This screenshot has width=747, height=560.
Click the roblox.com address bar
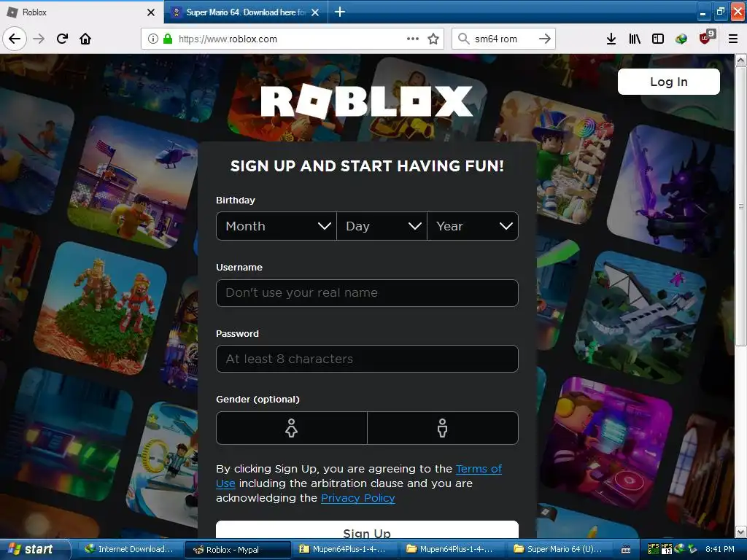tap(293, 39)
